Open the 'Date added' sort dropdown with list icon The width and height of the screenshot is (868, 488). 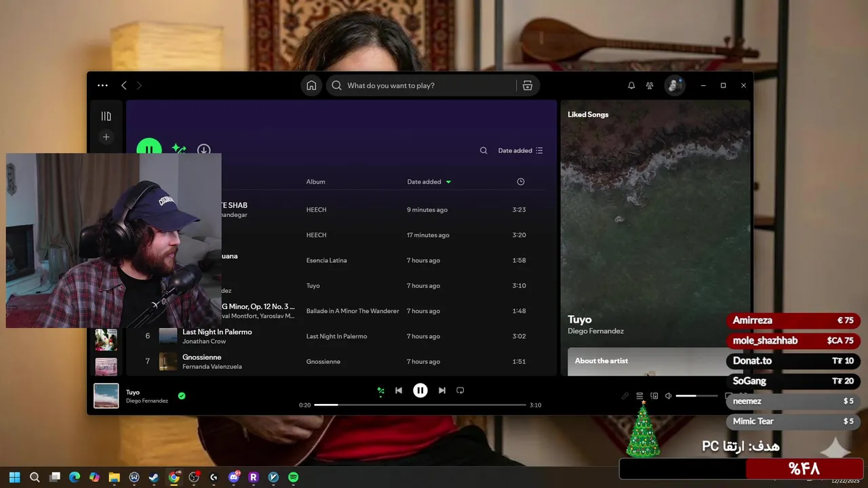(x=520, y=150)
